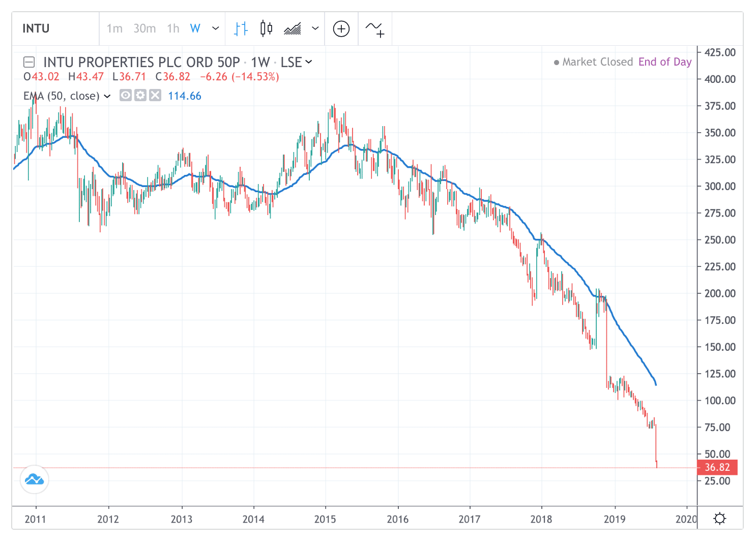Viewport: 756px width, 544px height.
Task: Click the TradingView logo button
Action: pos(35,479)
